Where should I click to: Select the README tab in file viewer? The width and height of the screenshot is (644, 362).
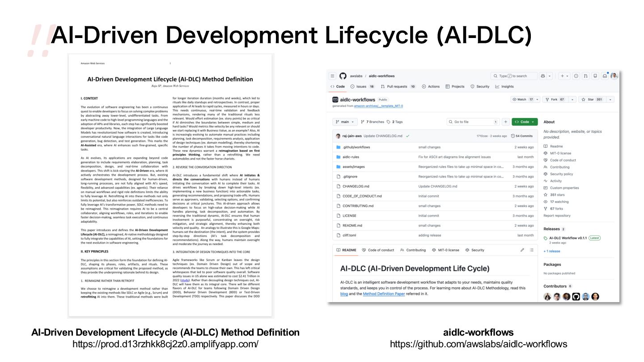click(346, 250)
